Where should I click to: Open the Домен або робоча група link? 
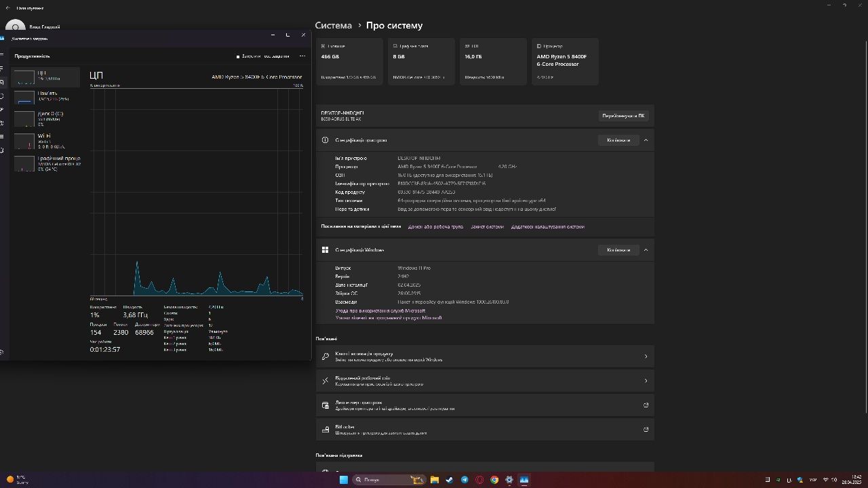pos(435,226)
